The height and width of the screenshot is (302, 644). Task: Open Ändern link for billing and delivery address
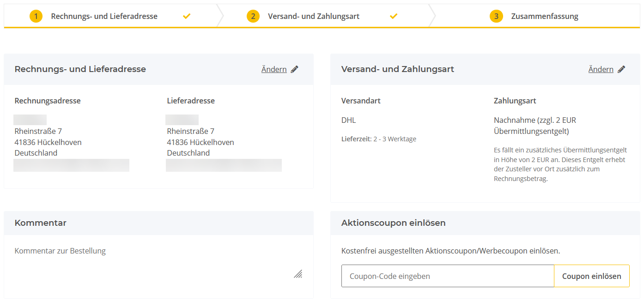click(274, 69)
